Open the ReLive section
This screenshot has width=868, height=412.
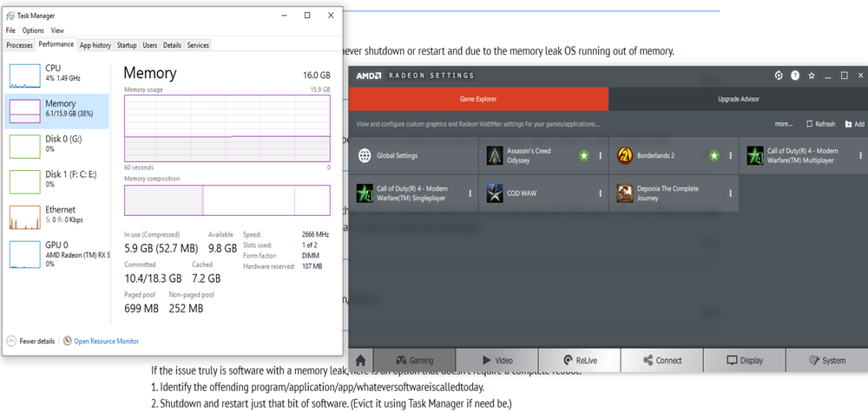(x=579, y=360)
